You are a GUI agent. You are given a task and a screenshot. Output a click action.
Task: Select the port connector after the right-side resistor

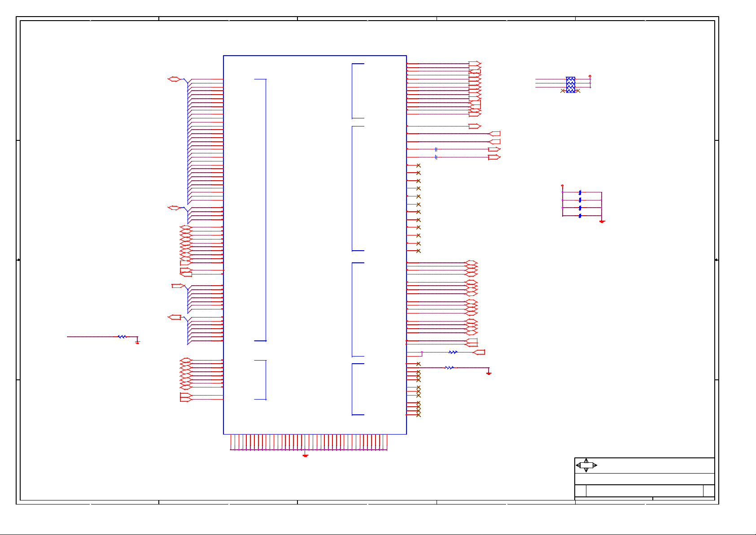(479, 352)
